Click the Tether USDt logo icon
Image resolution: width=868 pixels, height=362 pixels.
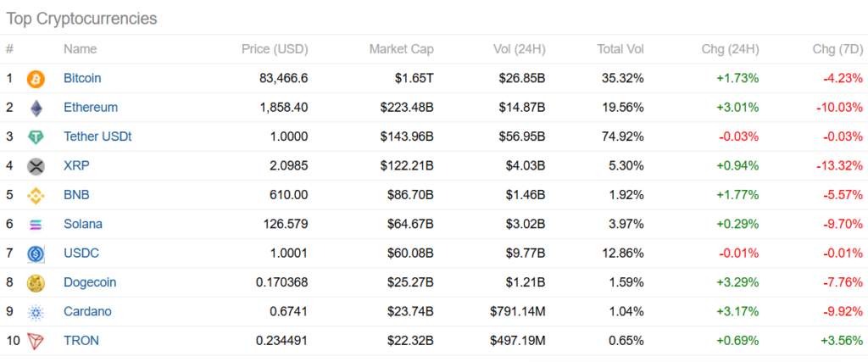36,137
